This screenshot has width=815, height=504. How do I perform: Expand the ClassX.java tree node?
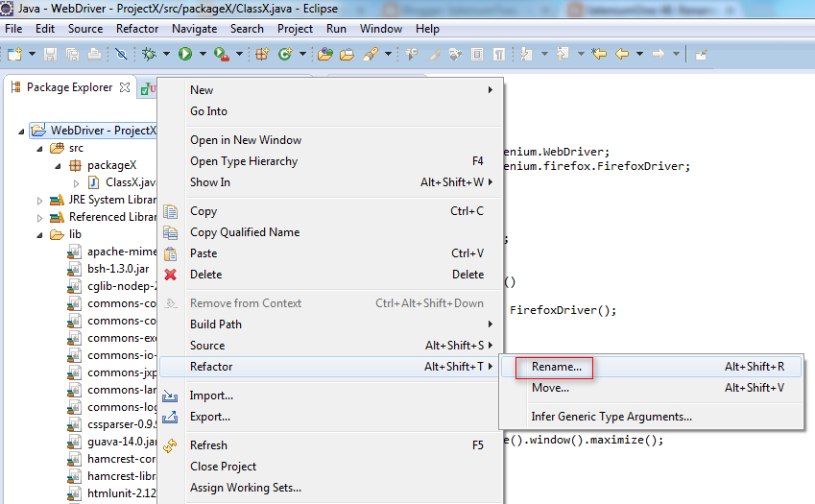click(77, 183)
